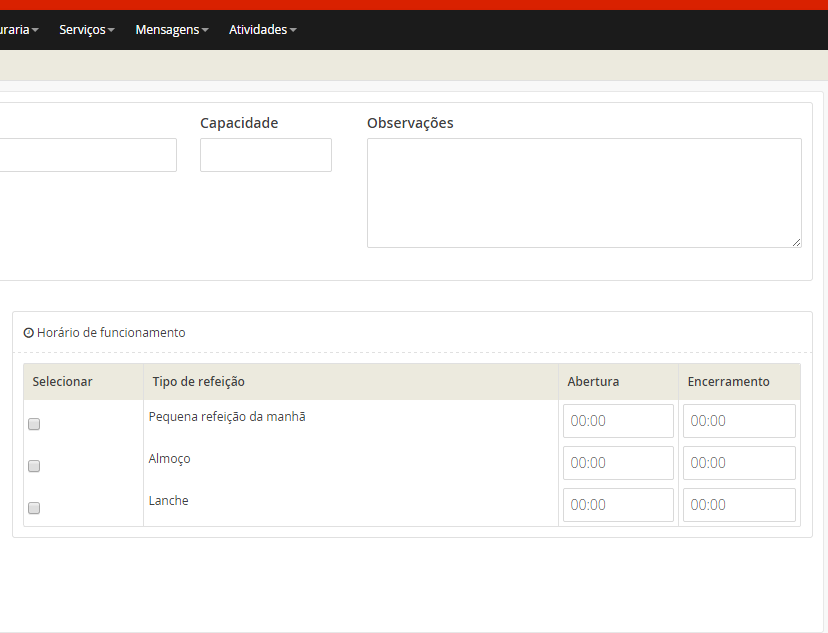Open the Mensagens menu
The width and height of the screenshot is (828, 633).
(x=171, y=30)
